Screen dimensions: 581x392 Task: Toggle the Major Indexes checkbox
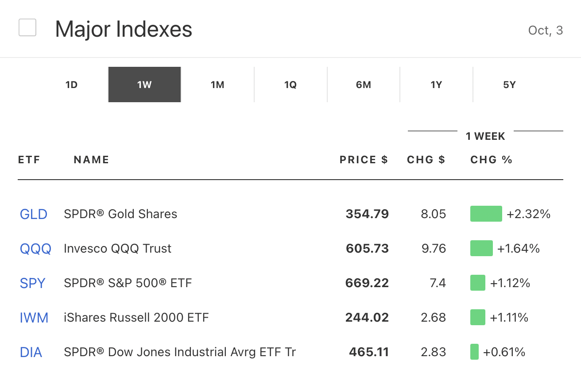click(27, 28)
